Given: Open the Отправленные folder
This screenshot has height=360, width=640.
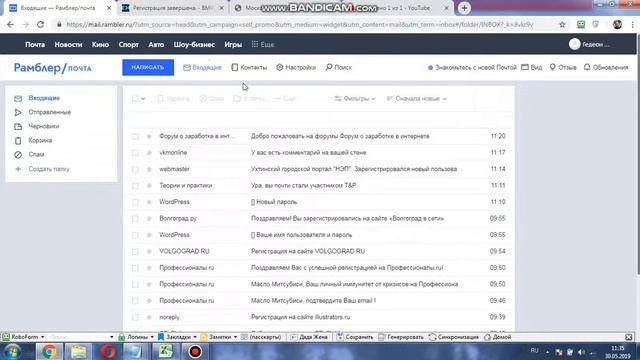Looking at the screenshot, I should point(49,112).
